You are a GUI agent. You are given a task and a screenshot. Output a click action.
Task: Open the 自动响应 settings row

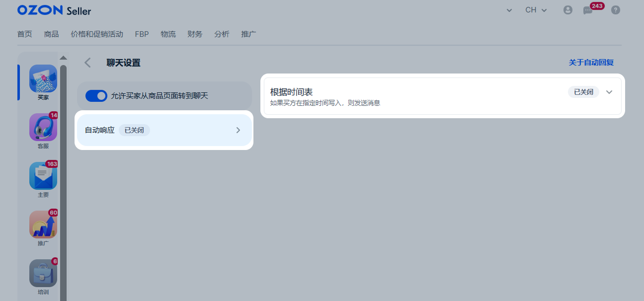164,130
